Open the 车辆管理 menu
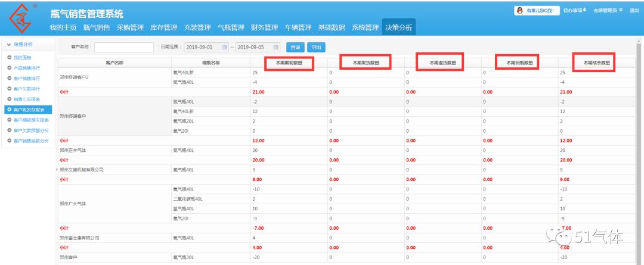This screenshot has width=644, height=265. coord(298,28)
